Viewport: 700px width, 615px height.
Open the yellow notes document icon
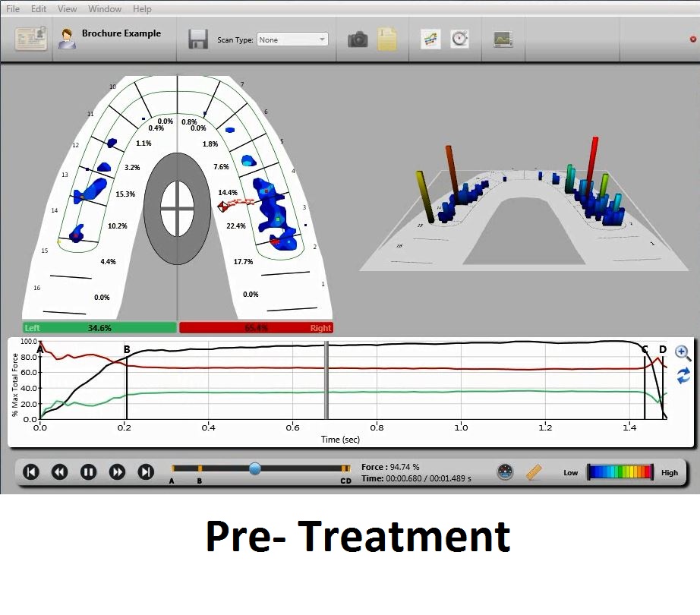pos(387,39)
